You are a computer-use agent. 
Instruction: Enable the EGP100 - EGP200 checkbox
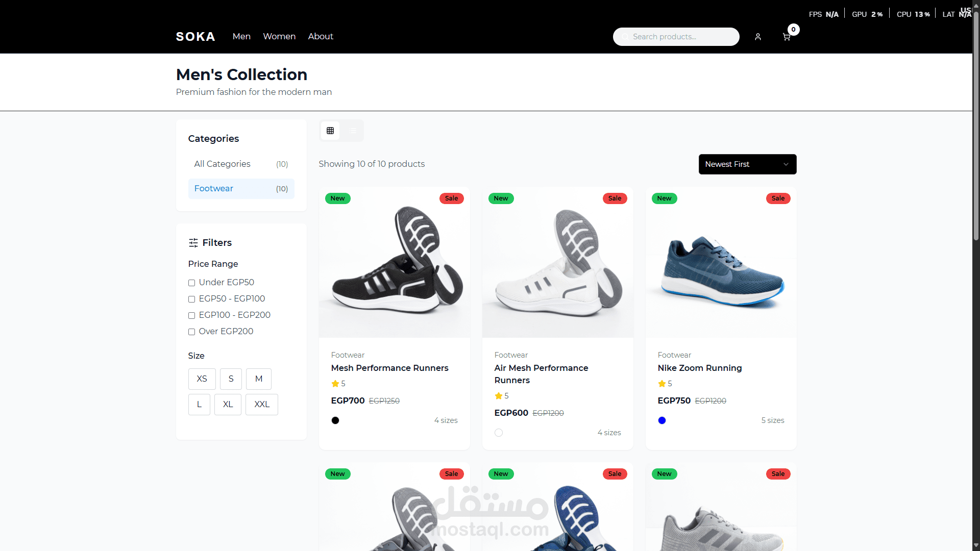point(192,315)
